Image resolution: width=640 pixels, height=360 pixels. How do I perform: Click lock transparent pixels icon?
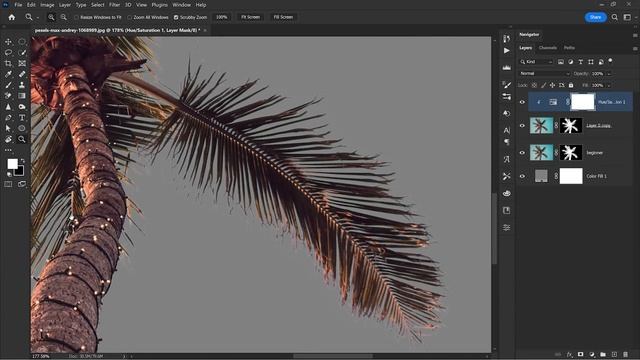click(x=534, y=85)
